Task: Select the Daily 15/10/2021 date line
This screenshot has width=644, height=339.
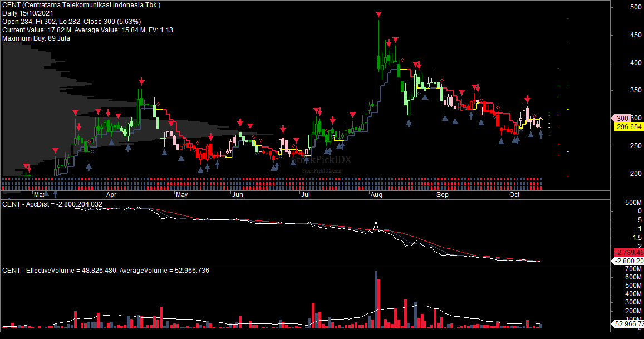Action: 28,13
